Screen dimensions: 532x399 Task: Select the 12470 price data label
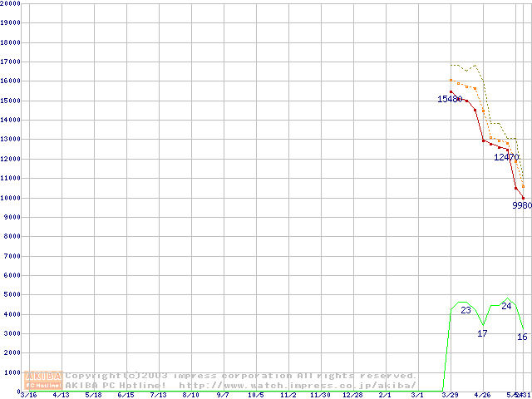[506, 157]
